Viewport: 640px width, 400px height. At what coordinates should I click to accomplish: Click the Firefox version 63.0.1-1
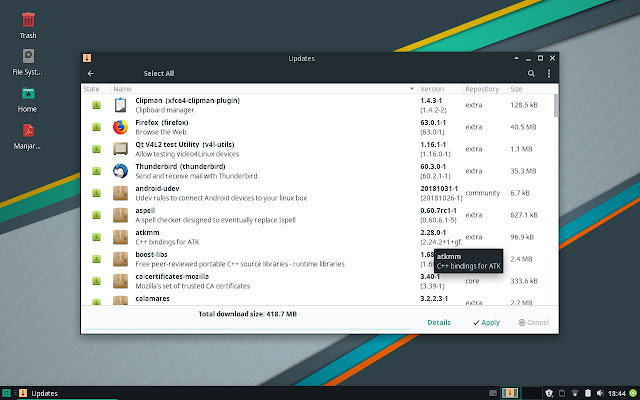pos(433,122)
